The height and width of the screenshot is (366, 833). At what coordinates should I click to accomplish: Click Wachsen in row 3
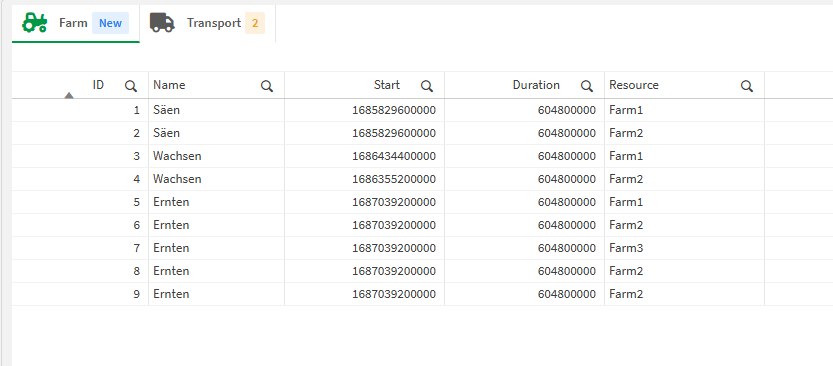[x=177, y=156]
